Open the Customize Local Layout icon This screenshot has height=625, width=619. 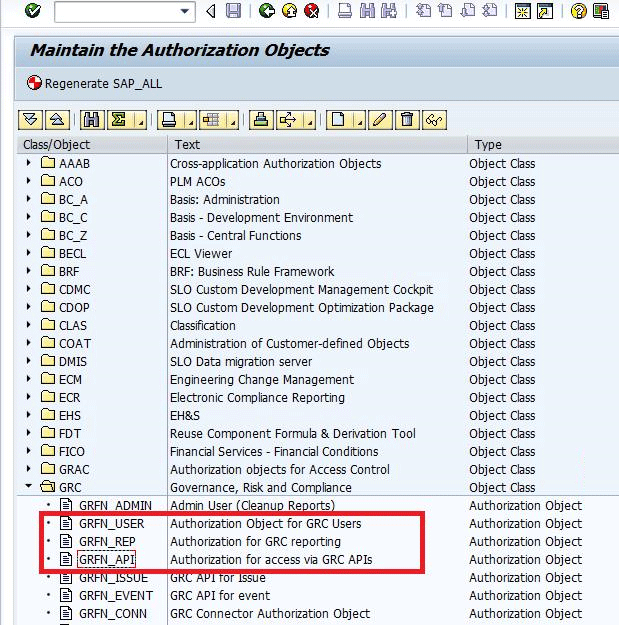pyautogui.click(x=601, y=11)
